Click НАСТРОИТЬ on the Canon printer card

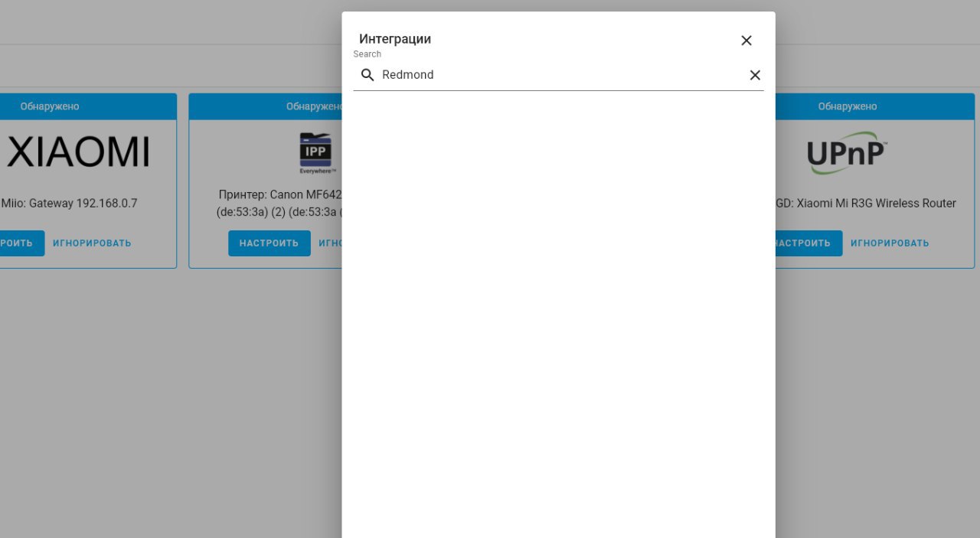pos(269,243)
